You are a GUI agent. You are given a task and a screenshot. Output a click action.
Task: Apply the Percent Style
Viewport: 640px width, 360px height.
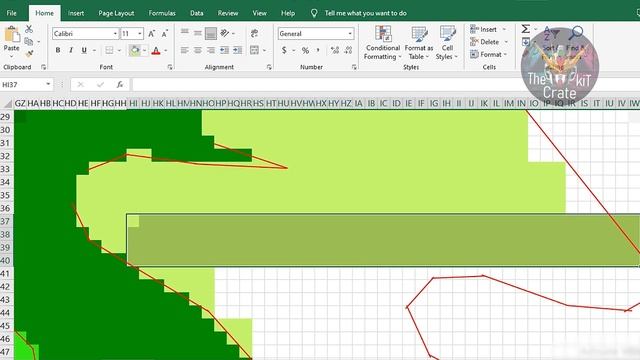[x=305, y=50]
